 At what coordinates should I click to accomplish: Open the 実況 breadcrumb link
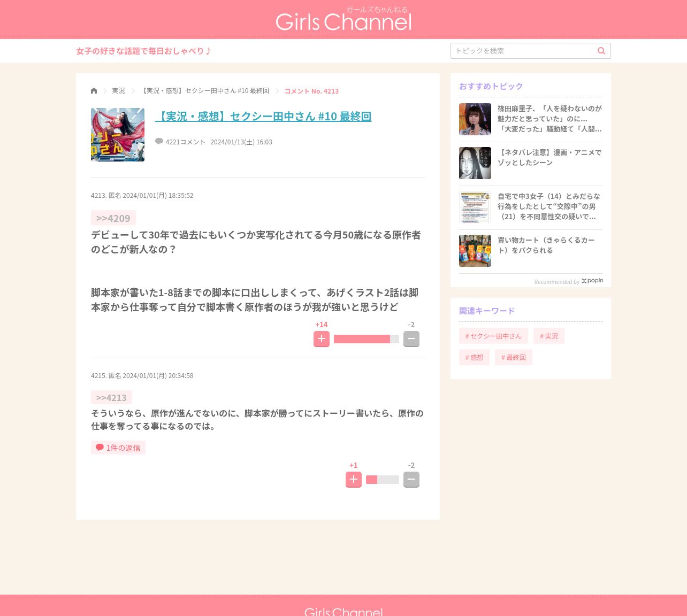(118, 91)
